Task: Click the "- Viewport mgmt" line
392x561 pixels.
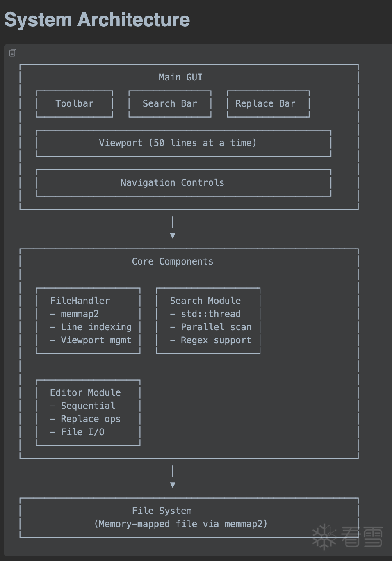Action: coord(91,340)
